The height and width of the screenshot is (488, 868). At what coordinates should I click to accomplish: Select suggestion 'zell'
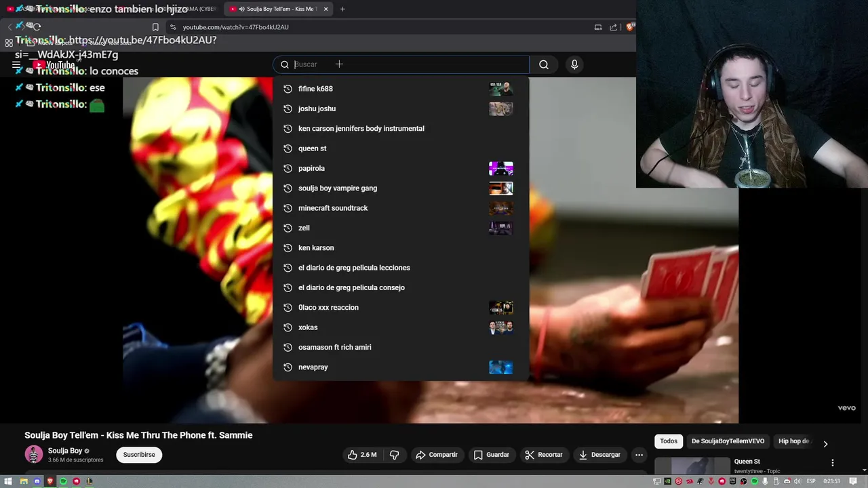(401, 228)
